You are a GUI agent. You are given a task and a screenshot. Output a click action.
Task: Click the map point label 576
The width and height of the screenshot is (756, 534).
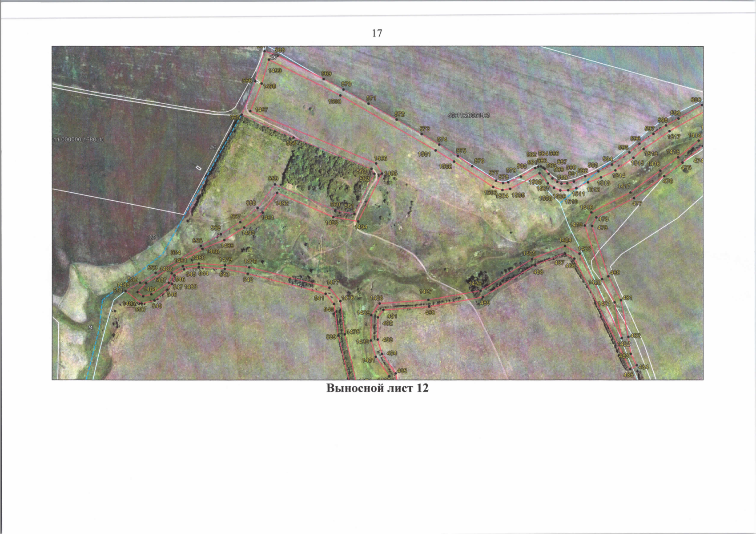(479, 161)
